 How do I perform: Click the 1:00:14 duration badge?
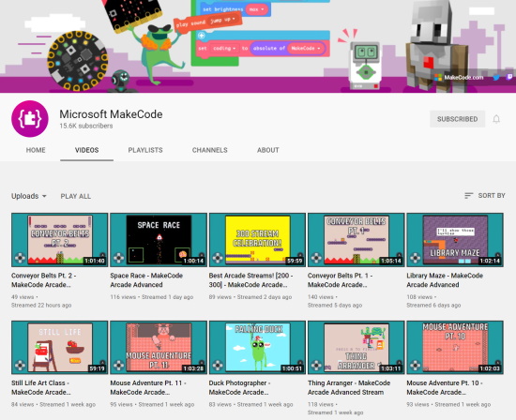tap(193, 261)
